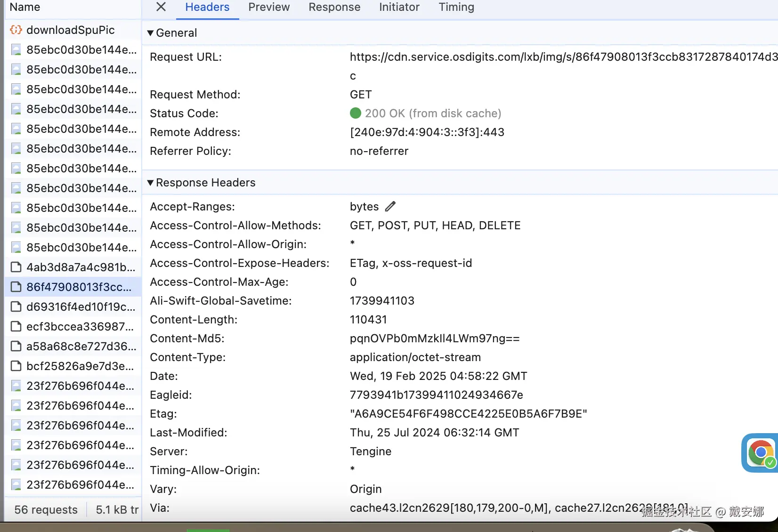Close the request details panel
The height and width of the screenshot is (532, 778).
[161, 7]
